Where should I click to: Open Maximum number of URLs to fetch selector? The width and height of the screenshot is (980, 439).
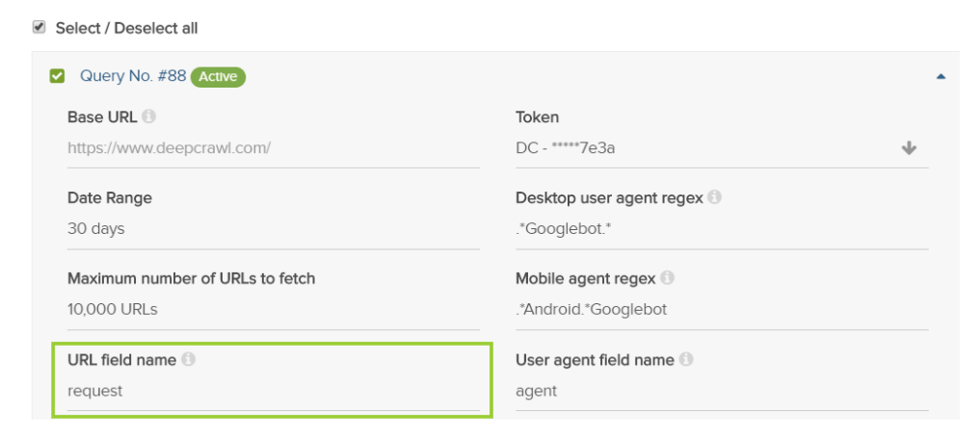pyautogui.click(x=270, y=310)
